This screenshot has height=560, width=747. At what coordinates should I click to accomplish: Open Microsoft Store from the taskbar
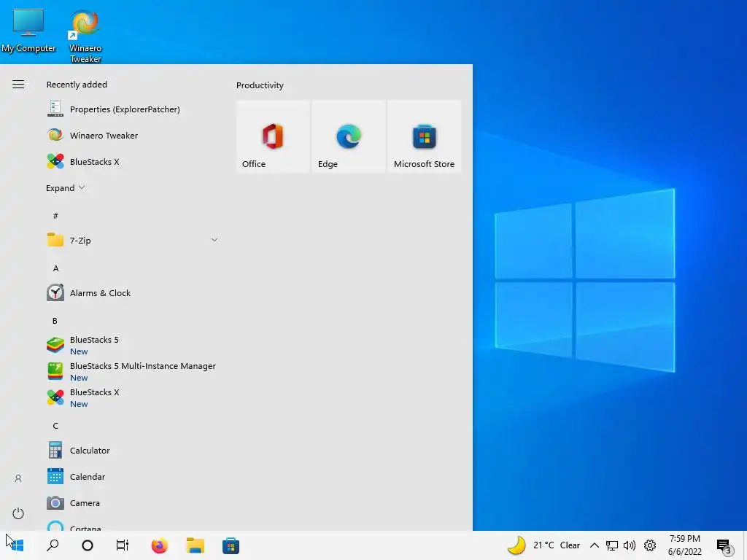coord(231,545)
